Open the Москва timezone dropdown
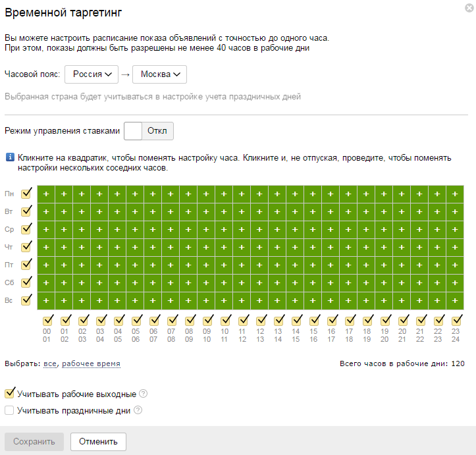The width and height of the screenshot is (476, 455). click(159, 74)
